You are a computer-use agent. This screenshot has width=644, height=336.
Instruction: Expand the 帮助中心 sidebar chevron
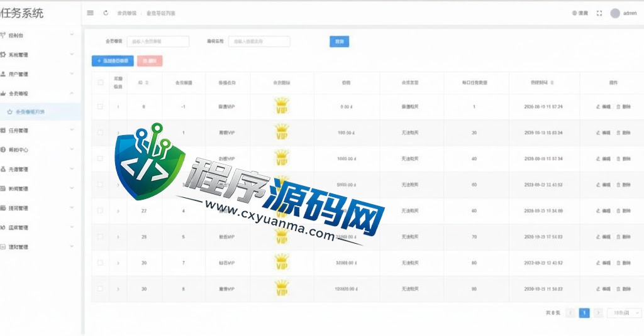(x=72, y=149)
